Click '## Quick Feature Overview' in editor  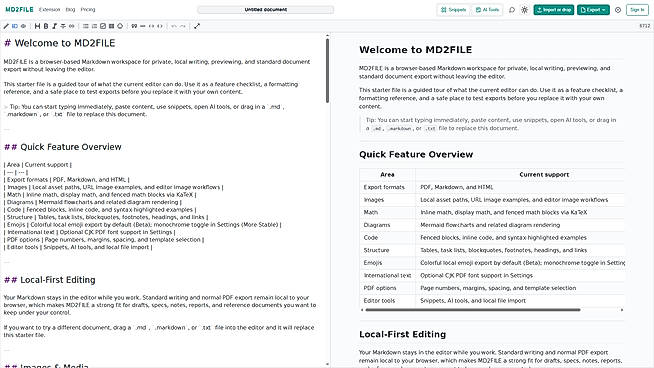click(63, 147)
